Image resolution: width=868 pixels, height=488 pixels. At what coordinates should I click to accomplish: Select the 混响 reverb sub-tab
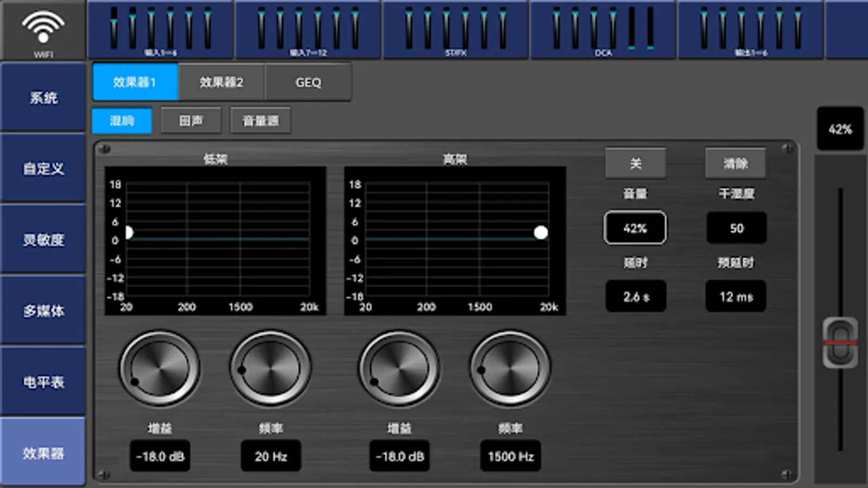click(x=122, y=120)
